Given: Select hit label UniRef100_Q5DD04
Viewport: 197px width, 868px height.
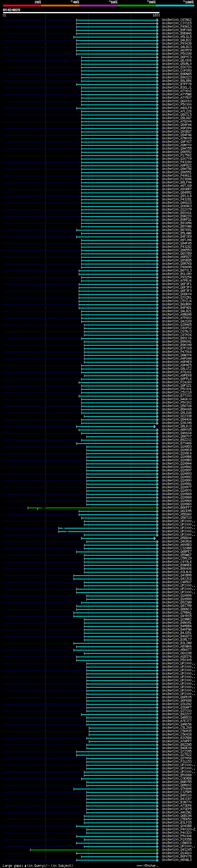Looking at the screenshot, I should pyautogui.click(x=177, y=538).
